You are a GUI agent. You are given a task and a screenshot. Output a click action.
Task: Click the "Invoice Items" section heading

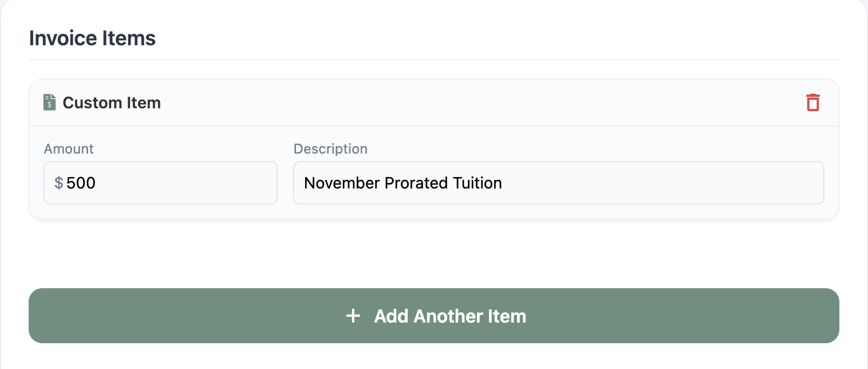click(92, 38)
